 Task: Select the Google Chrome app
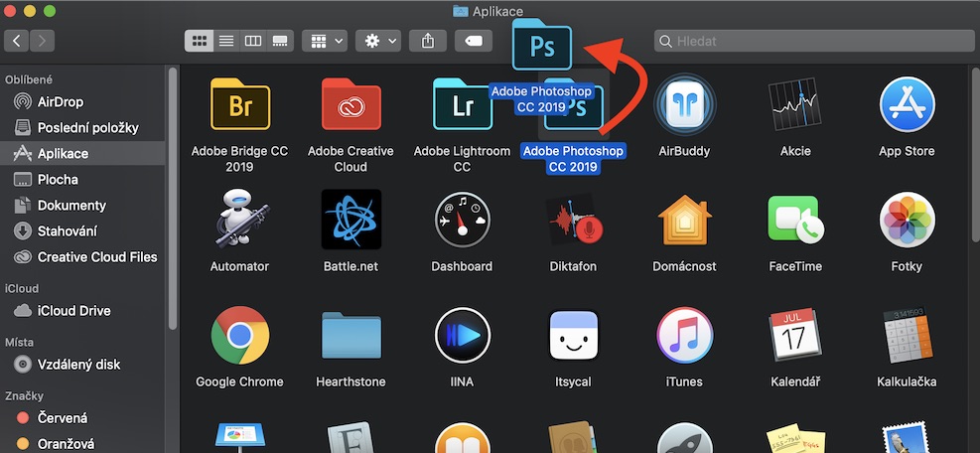[x=240, y=336]
